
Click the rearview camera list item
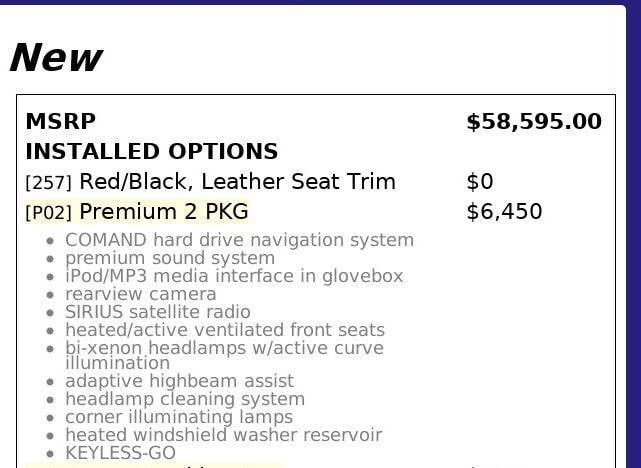[140, 294]
